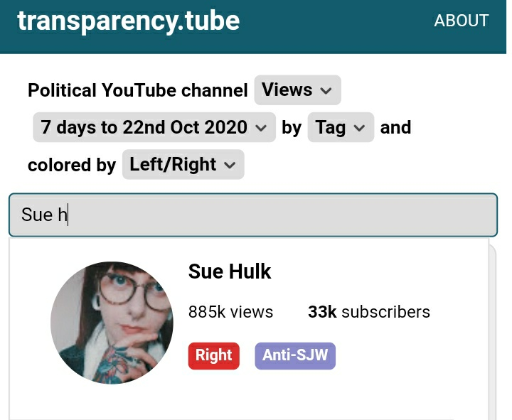Click the colored by label
Viewport: 512px width, 420px height.
click(x=72, y=165)
